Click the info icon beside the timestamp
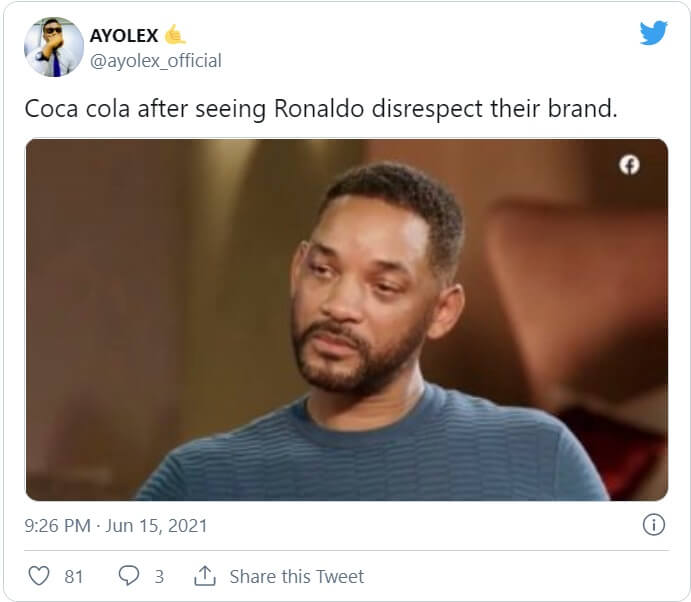This screenshot has width=691, height=602. (653, 525)
